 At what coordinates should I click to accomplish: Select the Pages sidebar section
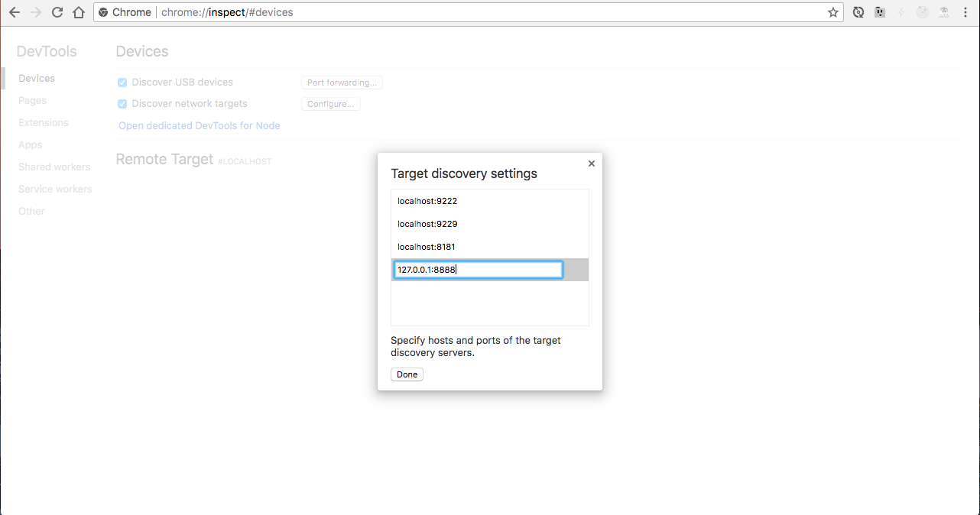[x=32, y=100]
